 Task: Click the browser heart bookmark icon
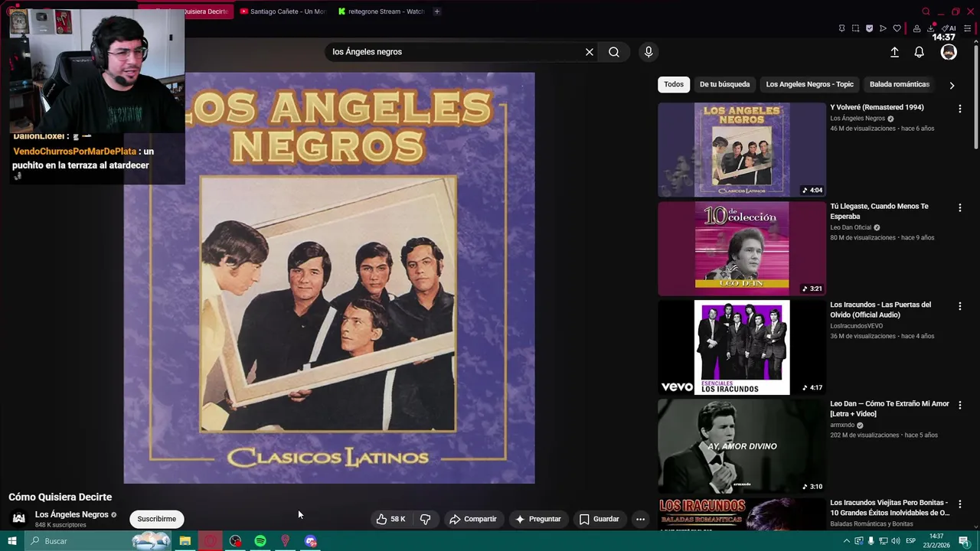point(897,28)
